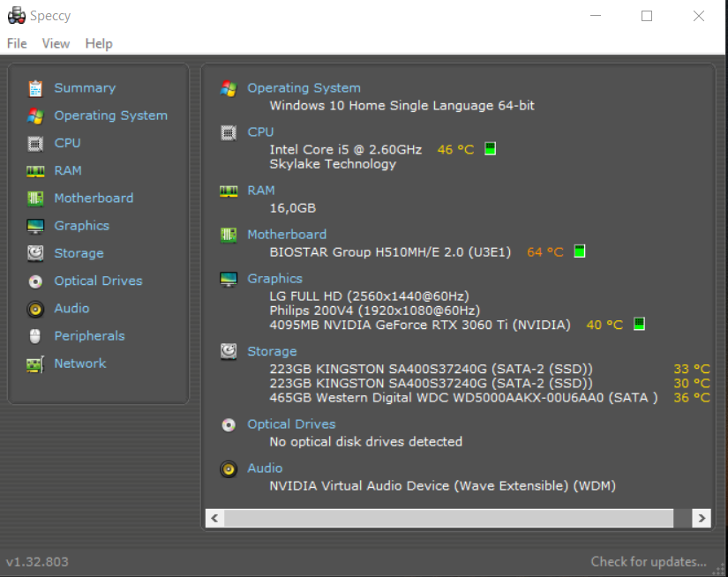The height and width of the screenshot is (577, 728).
Task: Click the Storage heading link in summary
Action: coord(272,351)
